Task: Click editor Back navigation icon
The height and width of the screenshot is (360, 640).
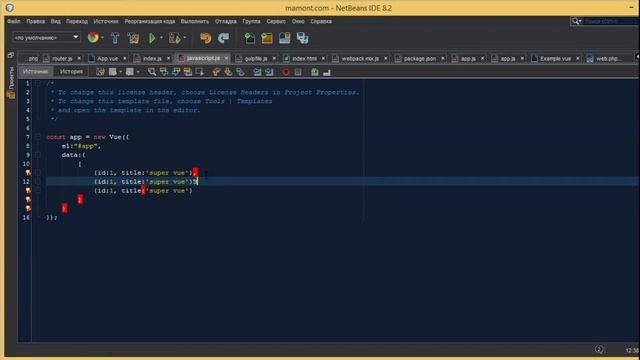Action: tap(112, 72)
